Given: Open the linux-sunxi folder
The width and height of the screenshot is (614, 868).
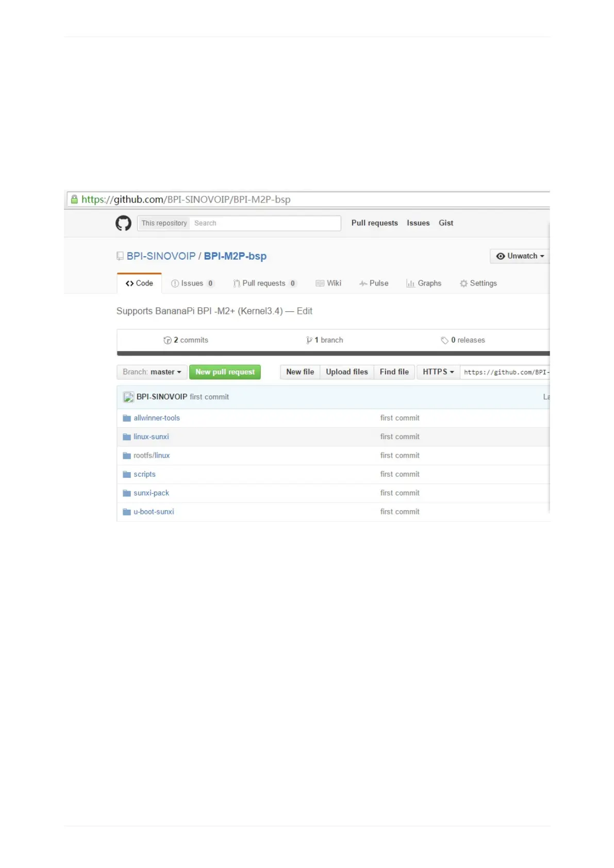Looking at the screenshot, I should pos(151,437).
